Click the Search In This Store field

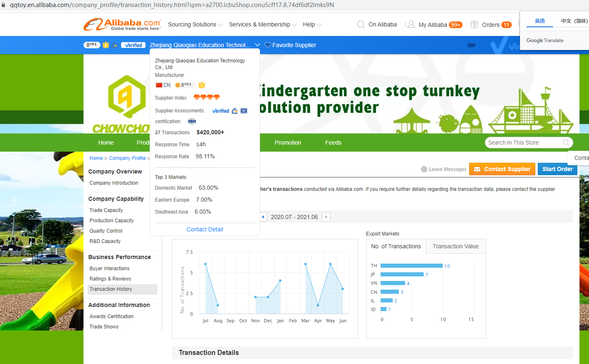523,143
